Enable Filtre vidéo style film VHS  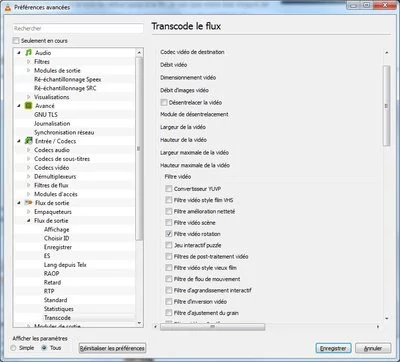[169, 200]
